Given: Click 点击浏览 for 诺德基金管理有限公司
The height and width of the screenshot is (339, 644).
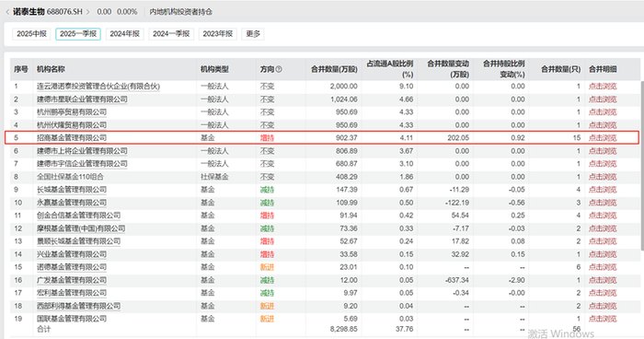Looking at the screenshot, I should [603, 267].
